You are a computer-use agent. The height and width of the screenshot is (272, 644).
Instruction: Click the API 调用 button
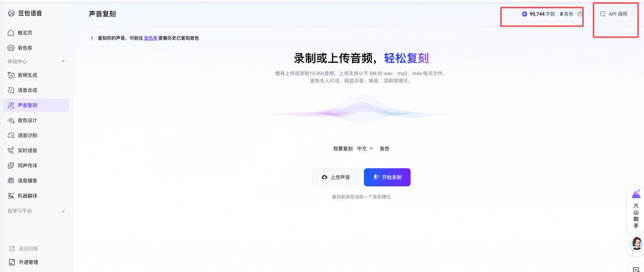[613, 14]
